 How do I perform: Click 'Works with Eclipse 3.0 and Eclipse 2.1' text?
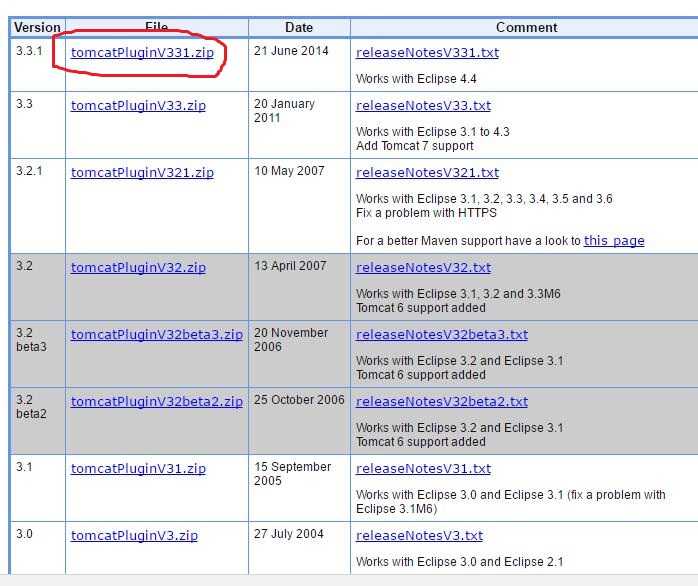(460, 562)
